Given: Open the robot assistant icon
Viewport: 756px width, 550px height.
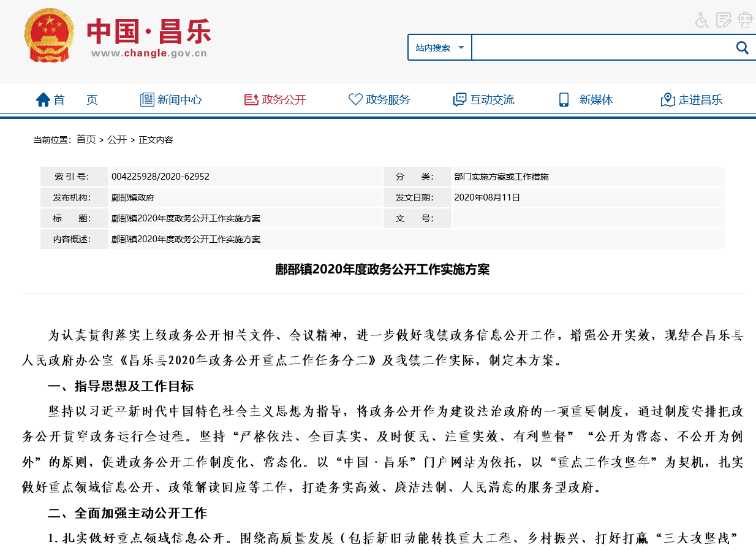Looking at the screenshot, I should click(x=745, y=20).
